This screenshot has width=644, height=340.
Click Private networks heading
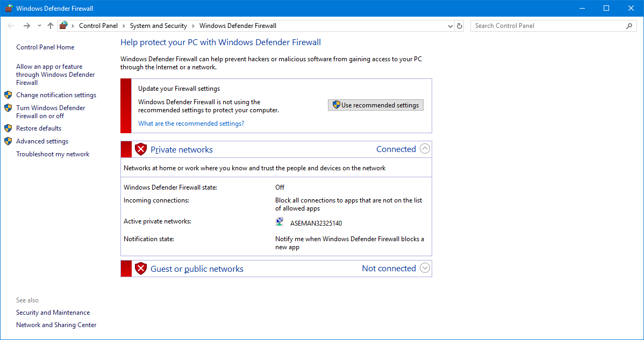[x=182, y=150]
